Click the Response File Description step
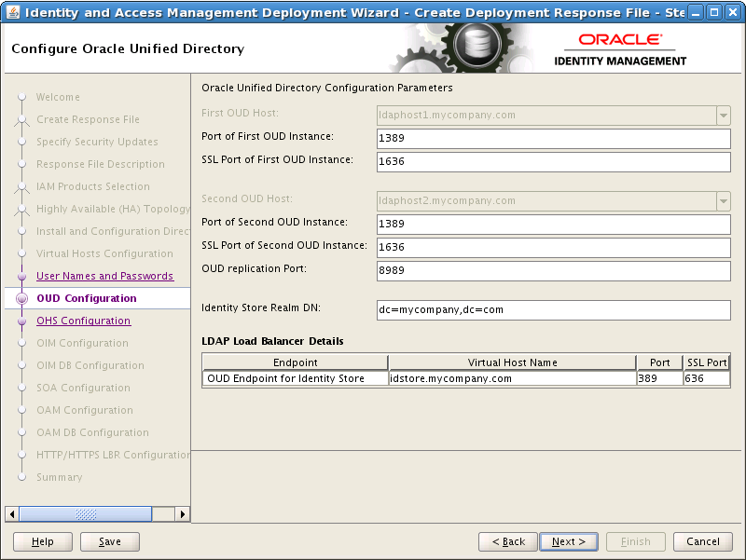The height and width of the screenshot is (560, 746). click(101, 164)
